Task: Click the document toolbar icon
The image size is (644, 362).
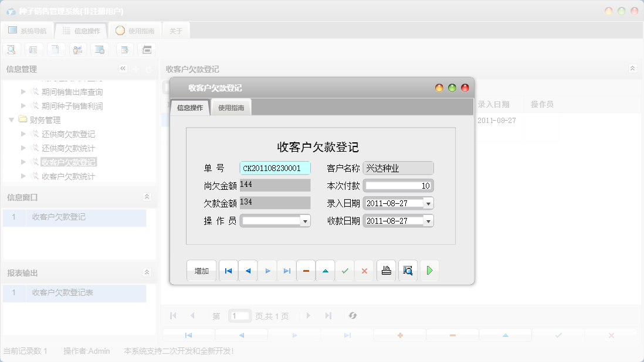Action: (x=56, y=49)
